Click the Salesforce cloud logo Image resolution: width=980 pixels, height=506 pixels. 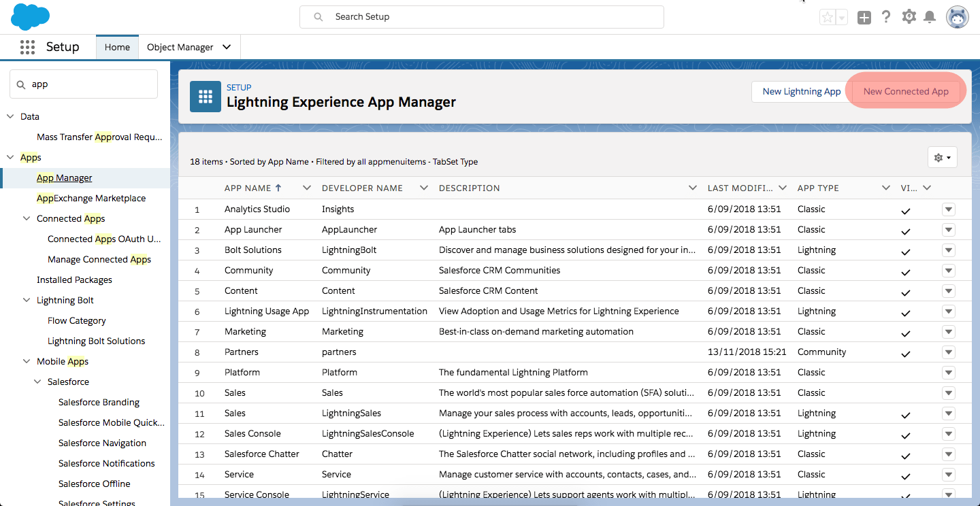coord(30,16)
